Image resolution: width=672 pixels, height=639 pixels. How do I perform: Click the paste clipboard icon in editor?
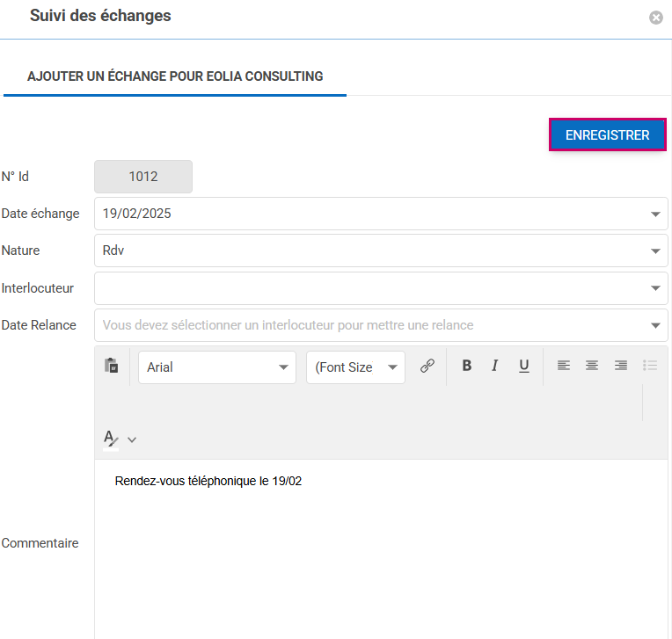pos(111,367)
